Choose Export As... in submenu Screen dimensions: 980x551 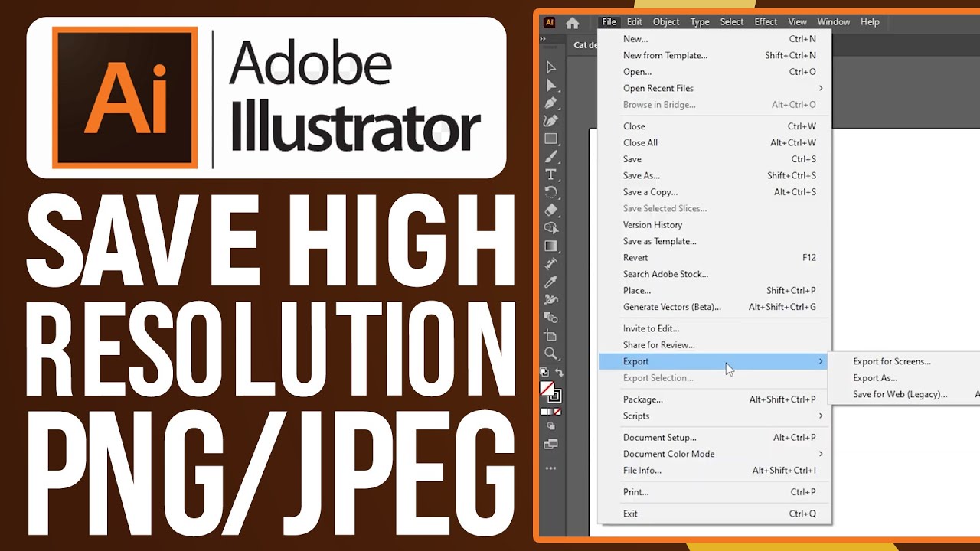pos(875,378)
